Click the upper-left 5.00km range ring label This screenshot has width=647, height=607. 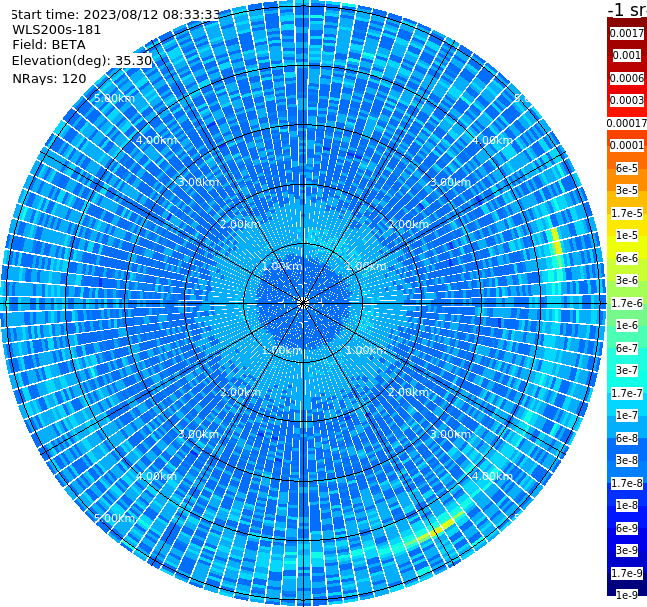(114, 98)
